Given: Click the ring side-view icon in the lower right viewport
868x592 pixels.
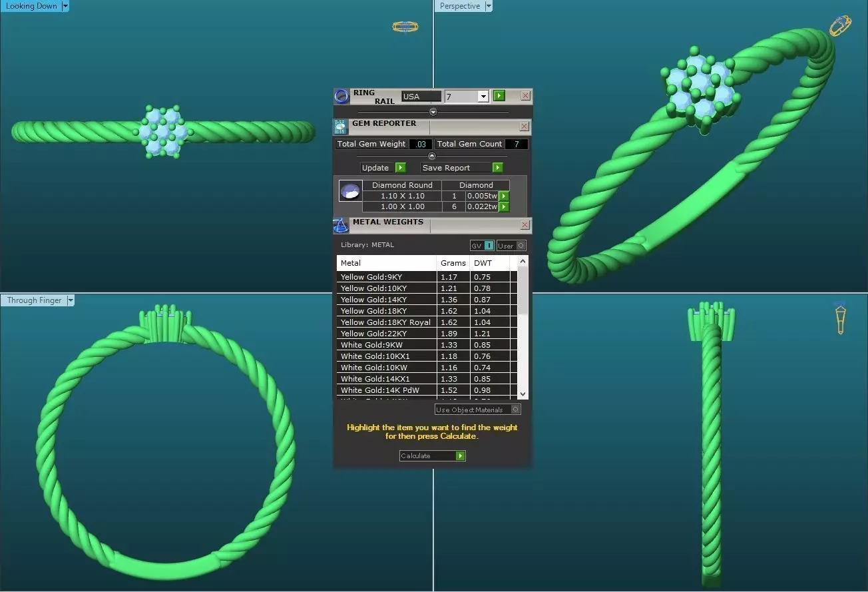Looking at the screenshot, I should [840, 318].
